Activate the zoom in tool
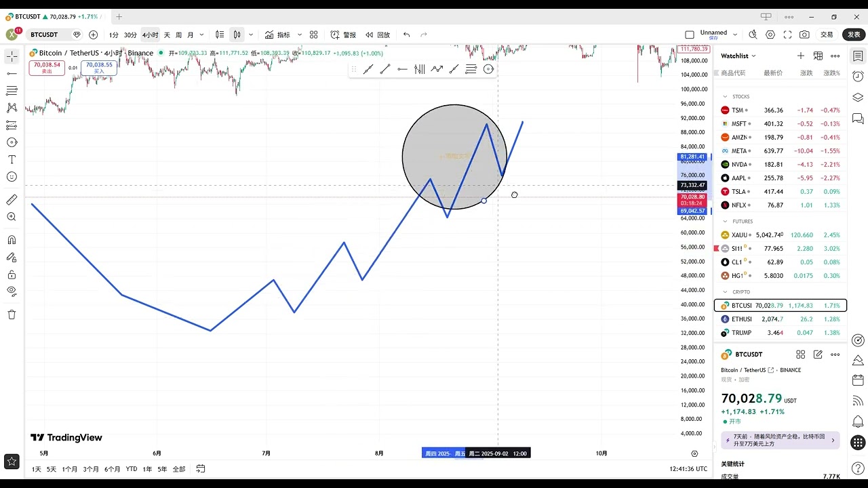Screen dimensions: 868x488 12,217
